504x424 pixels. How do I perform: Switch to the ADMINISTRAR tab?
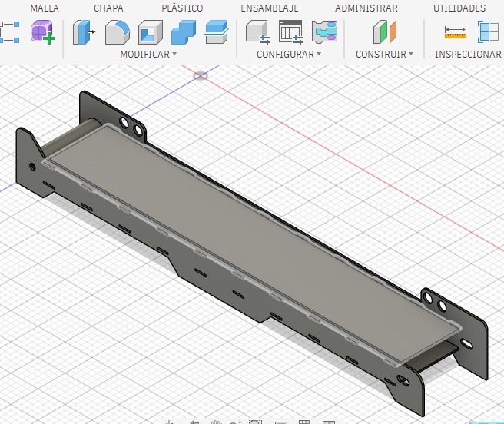[366, 8]
